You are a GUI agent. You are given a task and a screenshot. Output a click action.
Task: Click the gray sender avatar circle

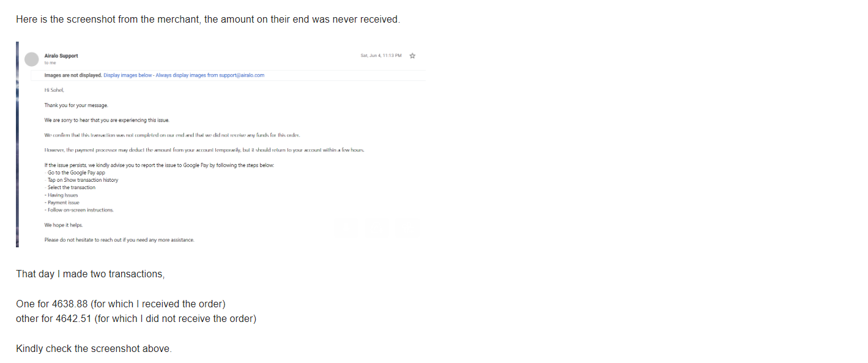tap(31, 59)
